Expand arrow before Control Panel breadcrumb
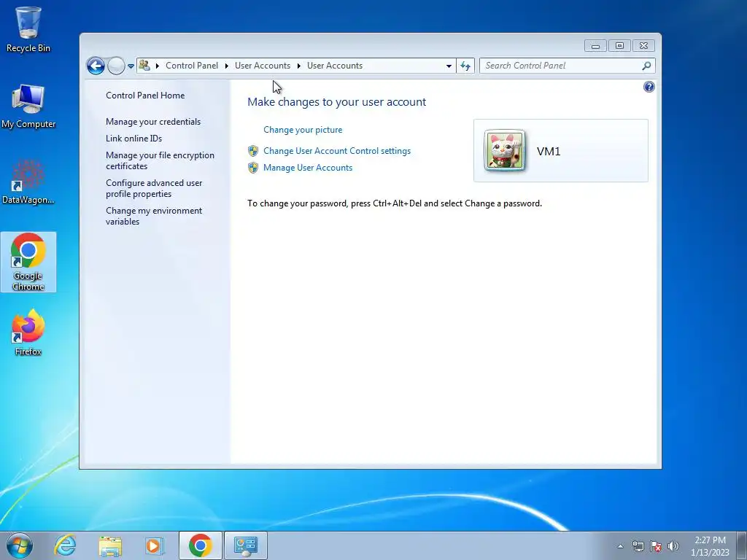 point(158,66)
